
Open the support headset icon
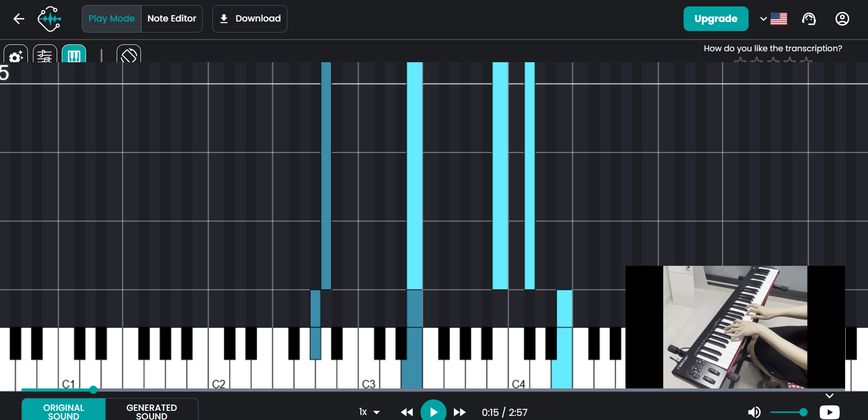point(809,19)
